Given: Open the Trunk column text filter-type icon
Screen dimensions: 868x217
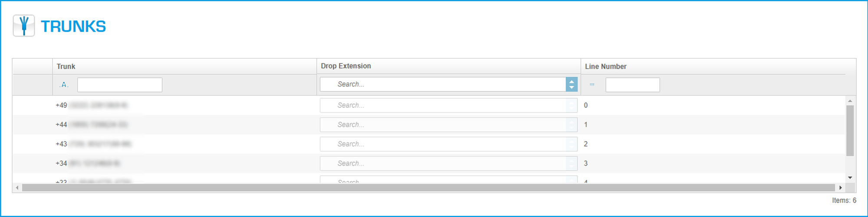Looking at the screenshot, I should (x=64, y=85).
